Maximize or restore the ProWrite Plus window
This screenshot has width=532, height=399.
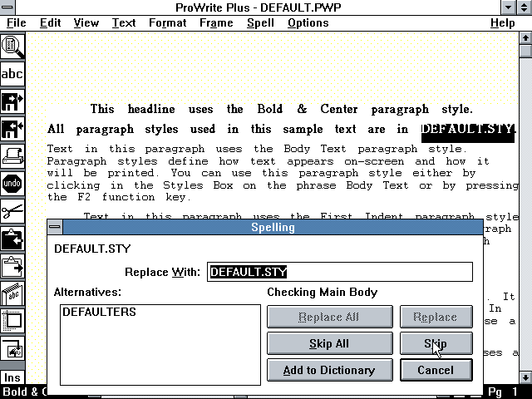point(524,7)
